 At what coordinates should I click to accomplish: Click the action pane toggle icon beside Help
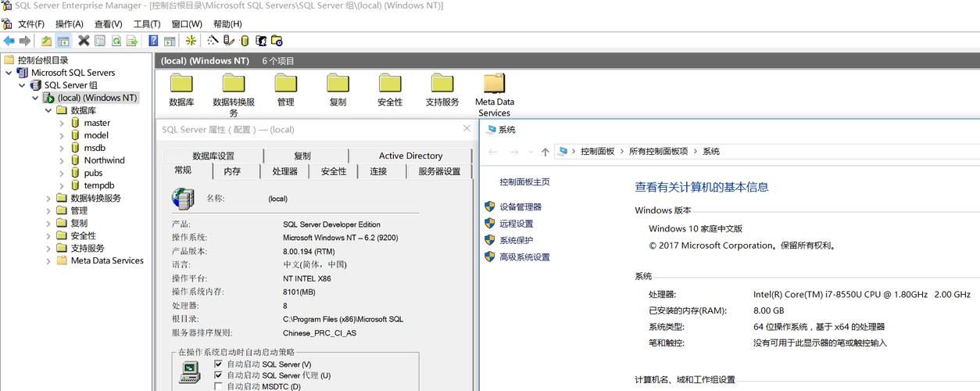[170, 41]
